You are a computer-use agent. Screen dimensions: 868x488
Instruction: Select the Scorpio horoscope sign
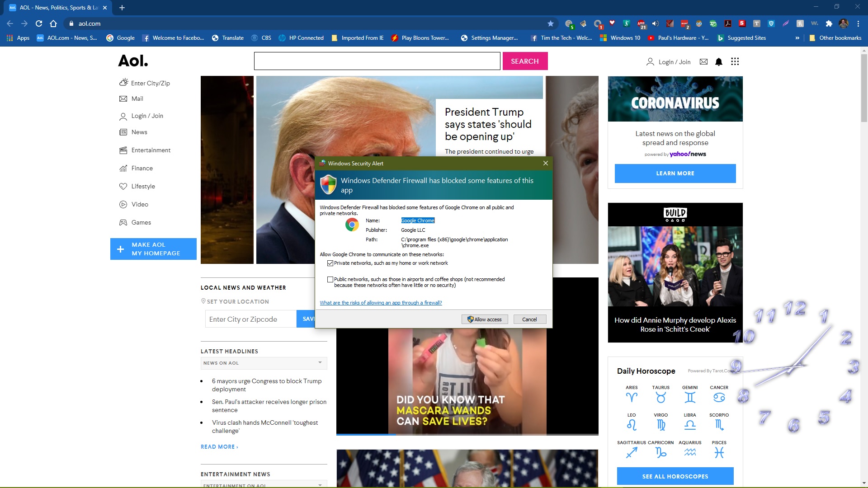[719, 422]
